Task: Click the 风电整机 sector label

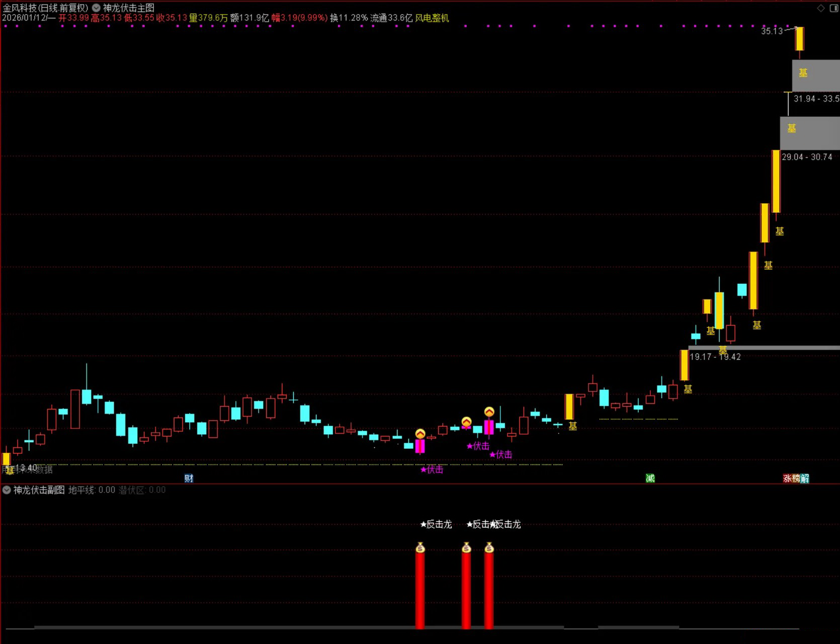Action: (x=432, y=18)
